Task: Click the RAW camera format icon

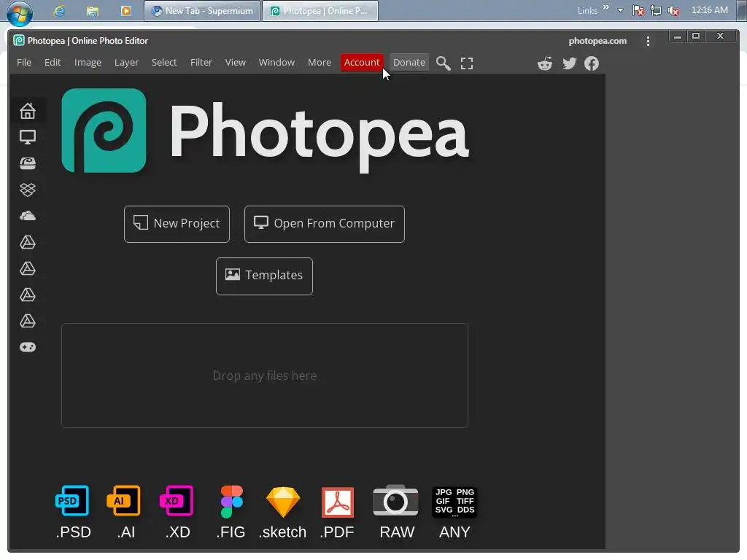Action: (x=395, y=500)
